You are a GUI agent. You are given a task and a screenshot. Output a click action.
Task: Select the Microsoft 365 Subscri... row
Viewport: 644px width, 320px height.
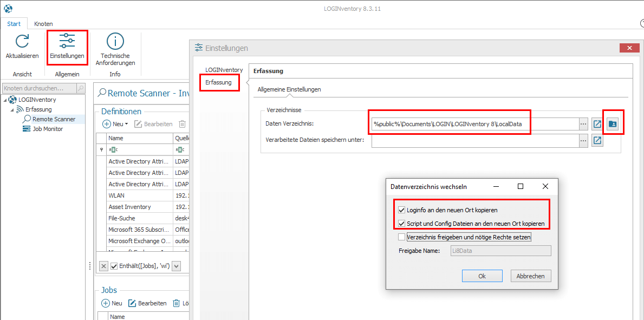[x=142, y=229]
